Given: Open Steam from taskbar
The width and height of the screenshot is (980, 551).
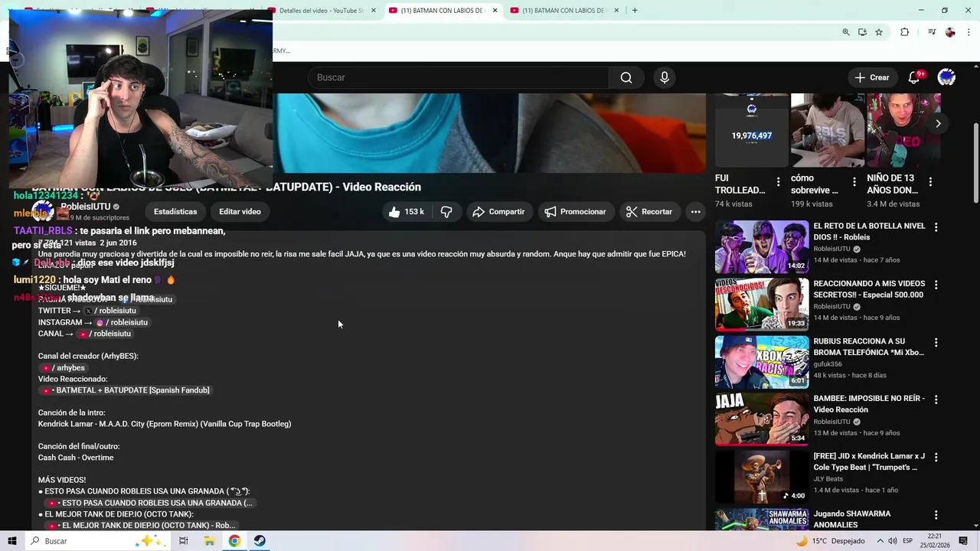Looking at the screenshot, I should (260, 541).
